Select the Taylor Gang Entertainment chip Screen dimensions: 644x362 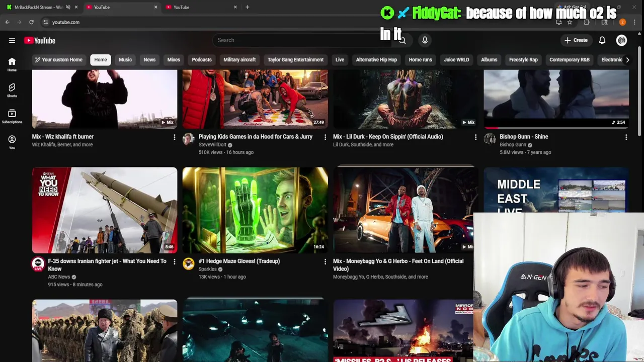[x=295, y=60]
